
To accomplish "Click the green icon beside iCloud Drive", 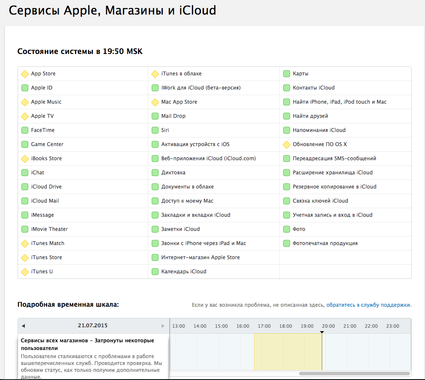I will [x=25, y=187].
